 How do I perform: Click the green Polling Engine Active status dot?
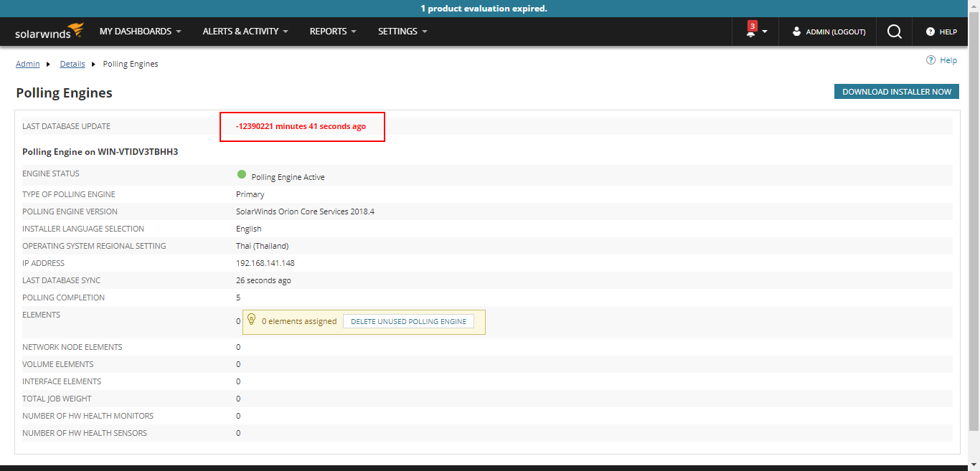[x=242, y=174]
